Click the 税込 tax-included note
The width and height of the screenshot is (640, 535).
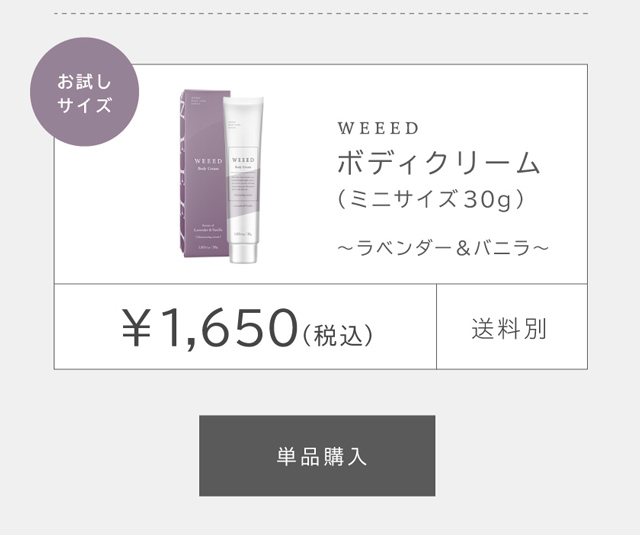337,333
